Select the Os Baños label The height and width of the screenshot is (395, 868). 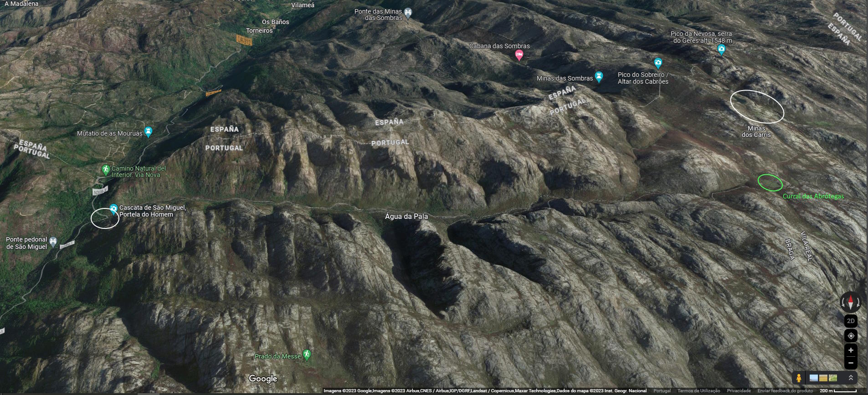275,22
